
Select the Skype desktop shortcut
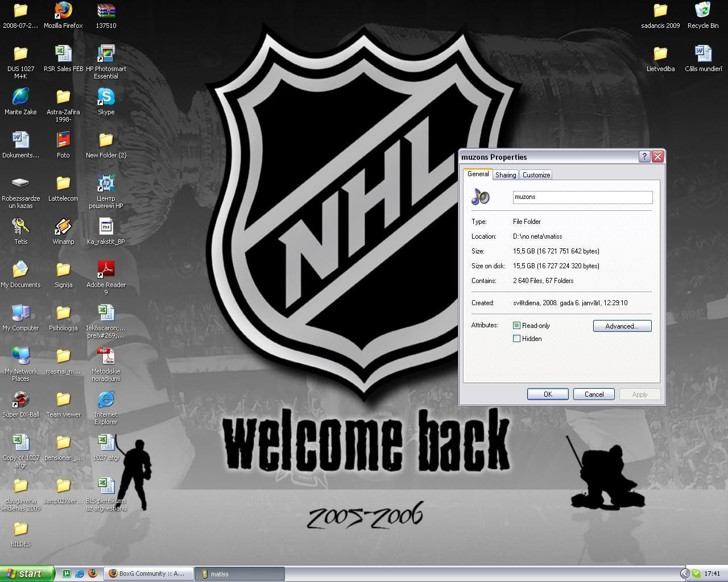point(106,102)
